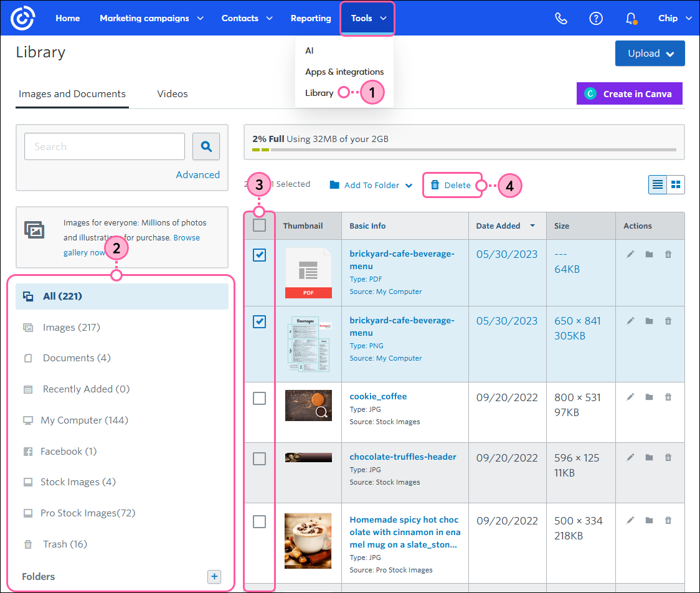Image resolution: width=700 pixels, height=593 pixels.
Task: Click the phone support icon in header
Action: click(x=561, y=18)
